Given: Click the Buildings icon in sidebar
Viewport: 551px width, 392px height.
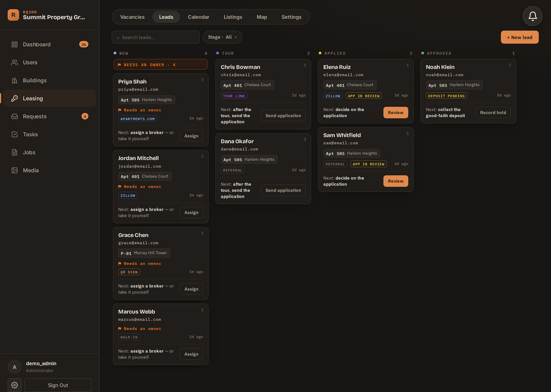Looking at the screenshot, I should 15,80.
